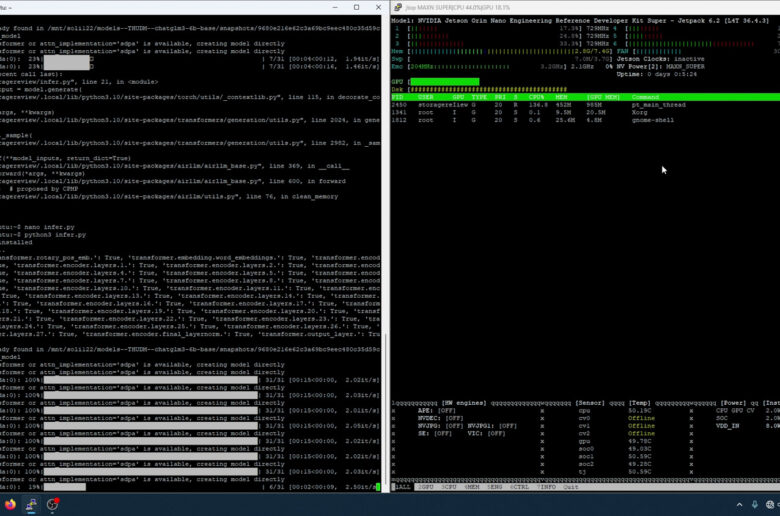Click the 'APE: [OFF]' engine entry
Screen dimensions: 780x516
point(437,411)
